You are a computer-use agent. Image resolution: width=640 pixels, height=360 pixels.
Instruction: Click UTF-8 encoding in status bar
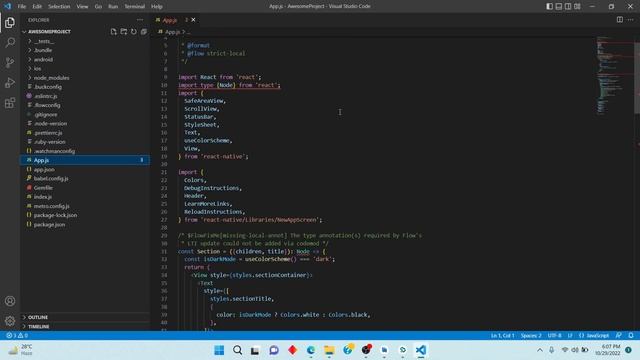tap(554, 336)
